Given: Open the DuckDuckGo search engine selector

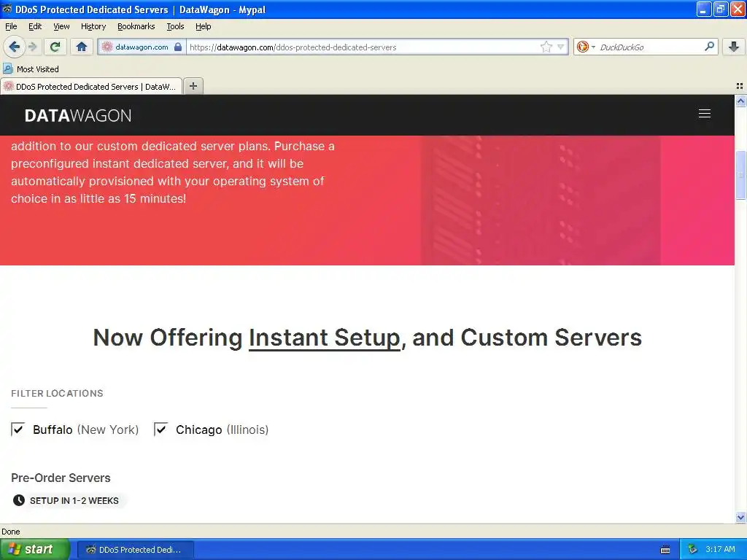Looking at the screenshot, I should tap(586, 47).
